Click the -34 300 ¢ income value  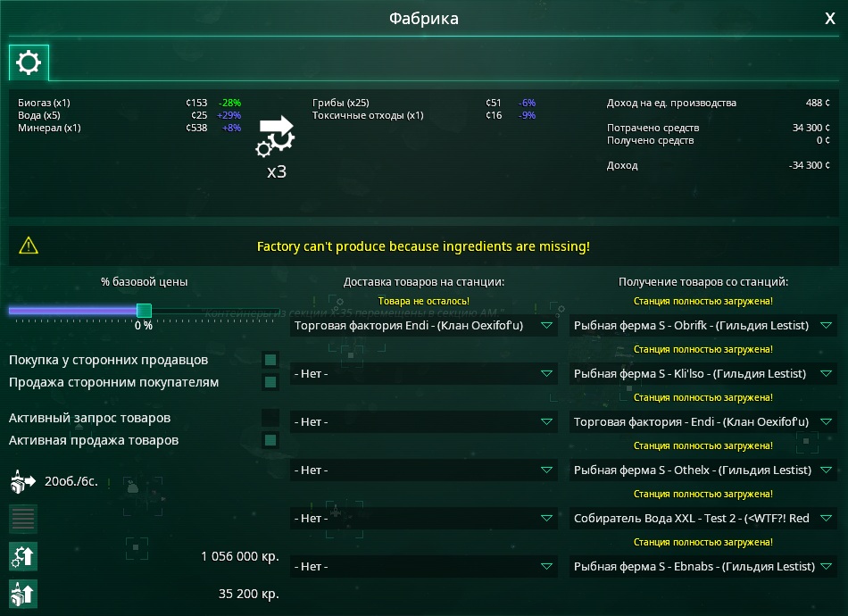point(809,165)
